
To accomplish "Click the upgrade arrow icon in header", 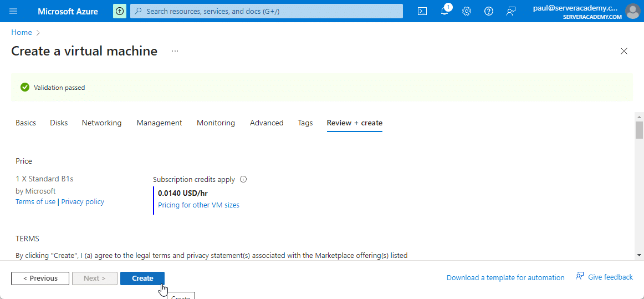I will click(x=119, y=11).
